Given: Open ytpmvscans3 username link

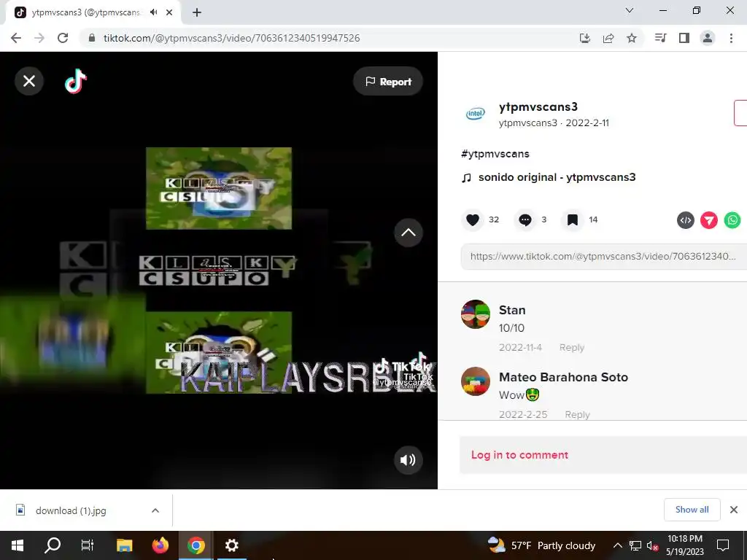Looking at the screenshot, I should coord(538,107).
